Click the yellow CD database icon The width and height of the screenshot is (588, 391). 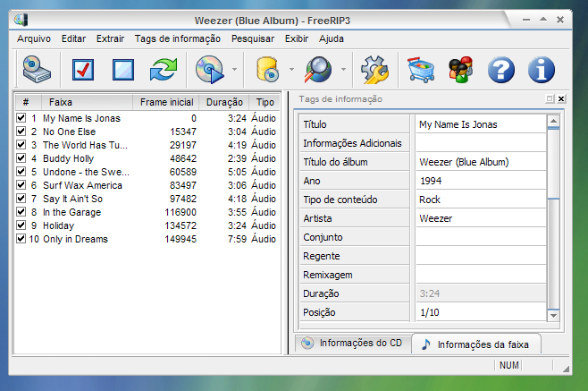(x=267, y=70)
